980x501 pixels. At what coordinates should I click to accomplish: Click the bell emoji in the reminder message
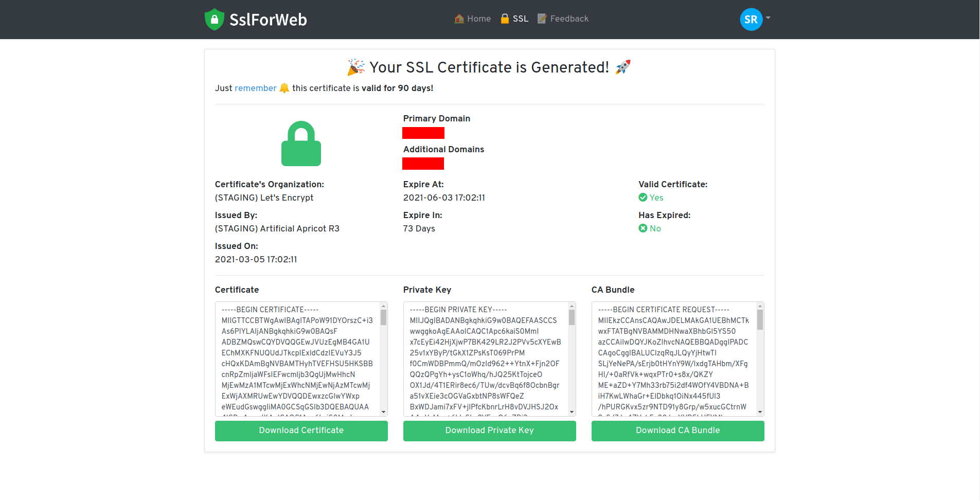284,88
